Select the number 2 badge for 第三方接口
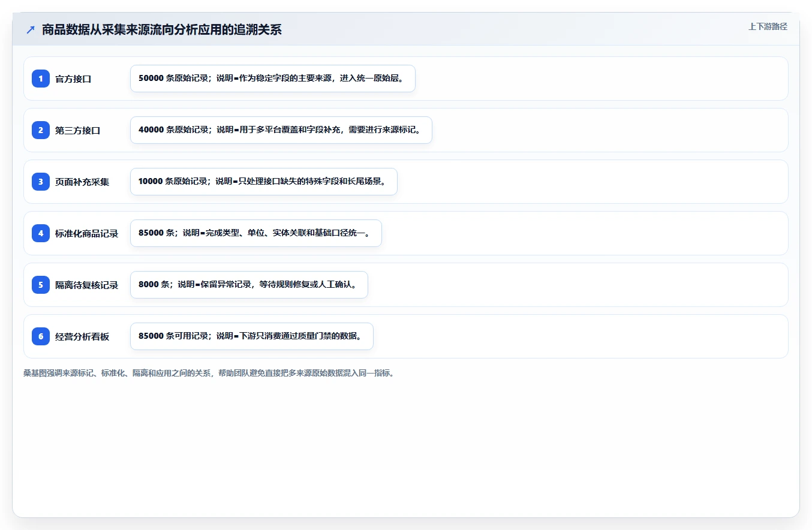 point(41,130)
